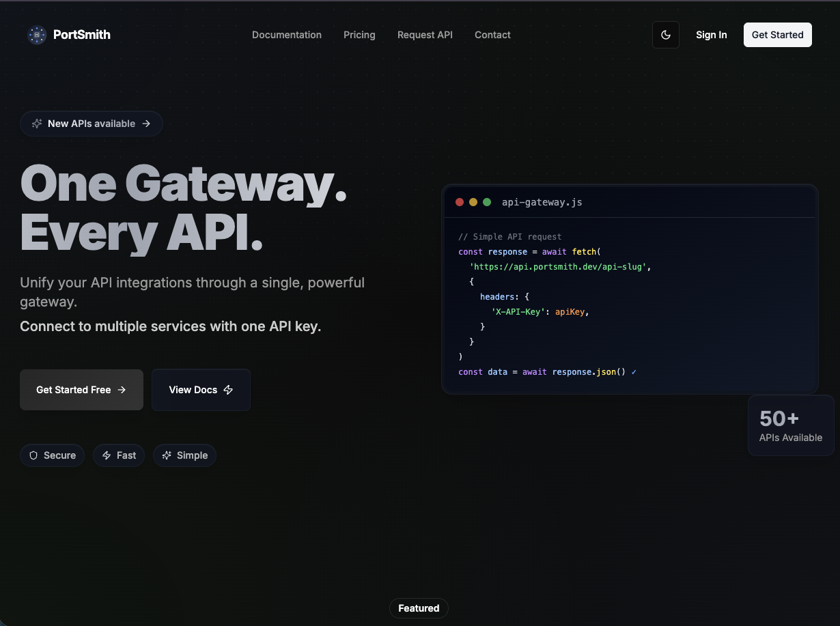The height and width of the screenshot is (626, 840).
Task: Click the Get Started Free button
Action: [x=81, y=390]
